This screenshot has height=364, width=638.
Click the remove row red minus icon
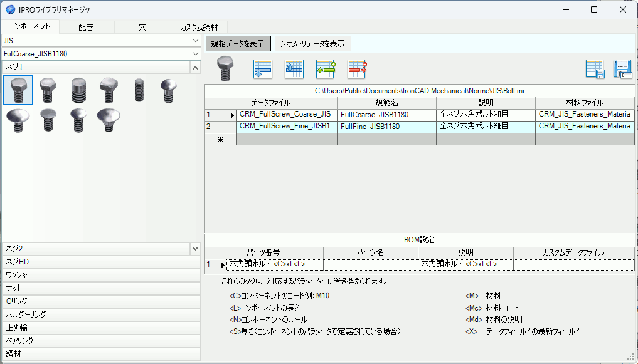(x=357, y=69)
